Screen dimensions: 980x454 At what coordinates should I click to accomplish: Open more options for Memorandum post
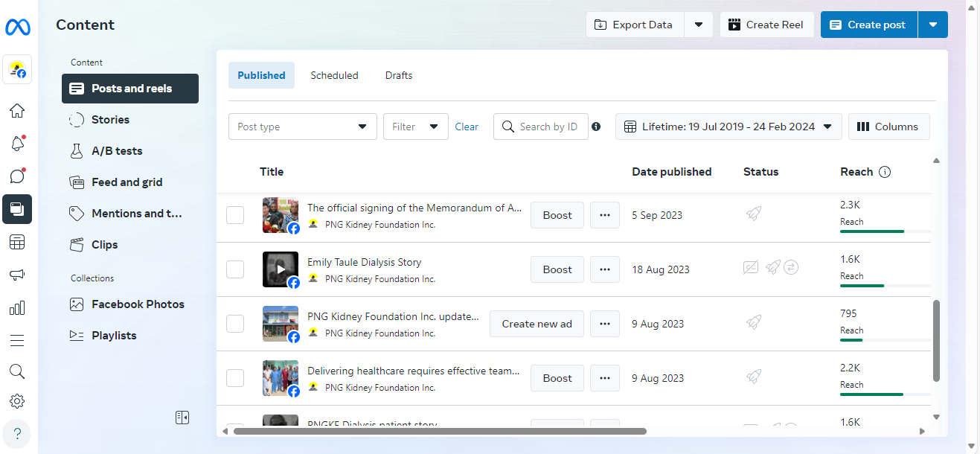[605, 215]
